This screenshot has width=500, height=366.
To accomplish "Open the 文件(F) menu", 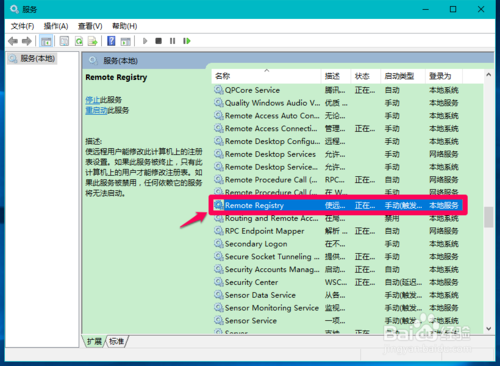I will click(22, 26).
